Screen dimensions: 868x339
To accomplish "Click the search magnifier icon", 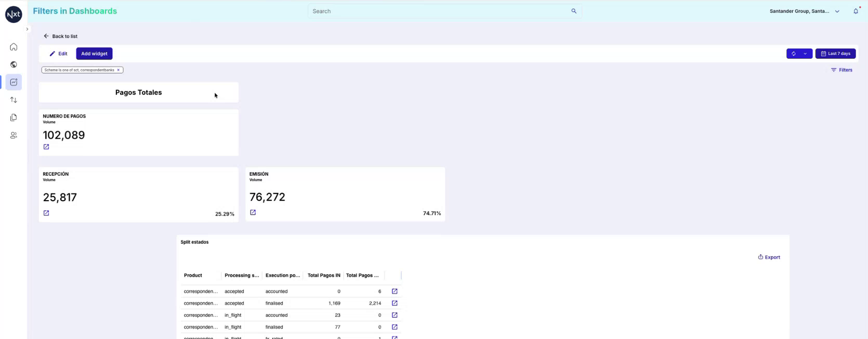I will pyautogui.click(x=574, y=11).
